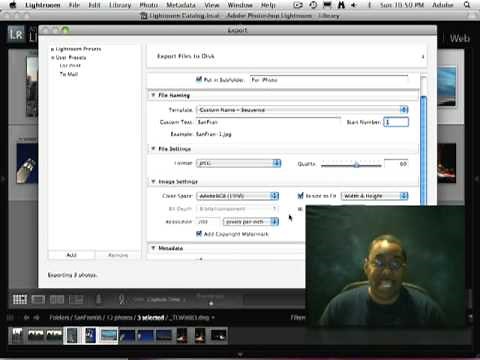This screenshot has height=360, width=480.
Task: Collapse the Metadata section
Action: coord(153,248)
